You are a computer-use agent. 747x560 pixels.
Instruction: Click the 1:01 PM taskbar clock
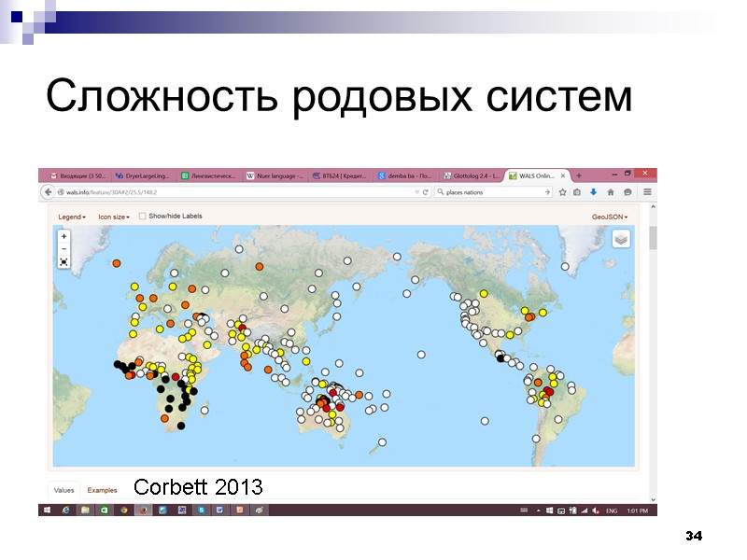pos(638,511)
